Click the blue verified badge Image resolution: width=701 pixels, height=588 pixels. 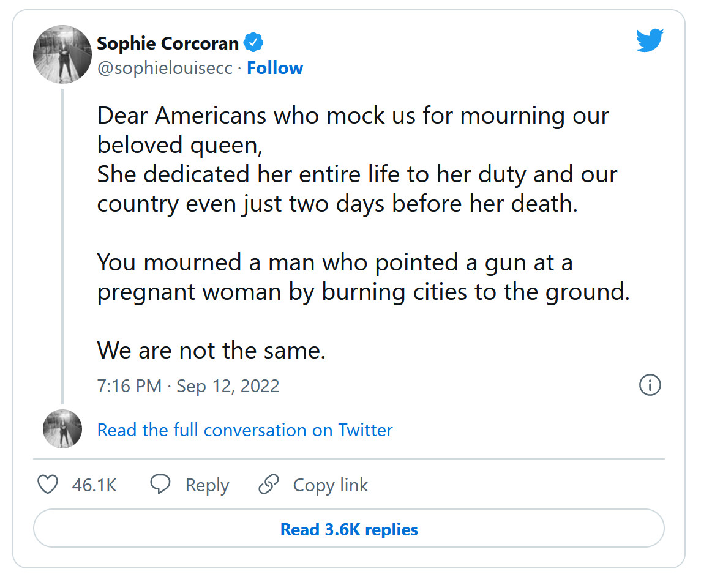[253, 43]
